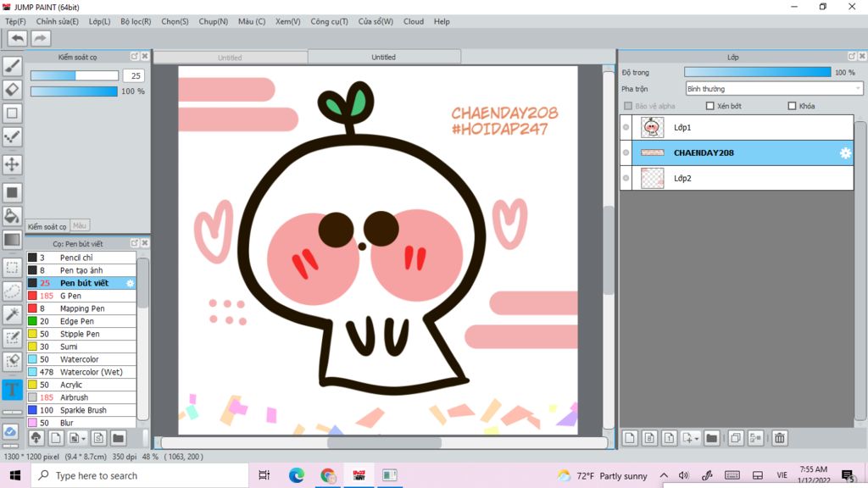Add a script brush

(98, 438)
